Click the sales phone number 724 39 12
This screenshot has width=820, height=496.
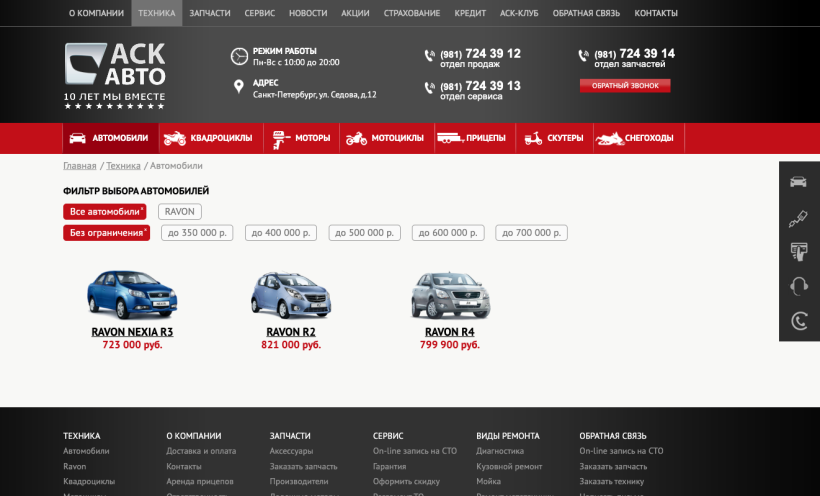coord(480,54)
